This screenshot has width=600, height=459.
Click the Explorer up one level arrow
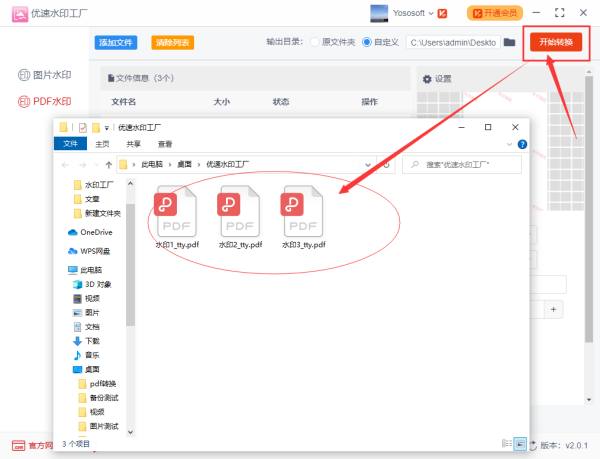(109, 165)
